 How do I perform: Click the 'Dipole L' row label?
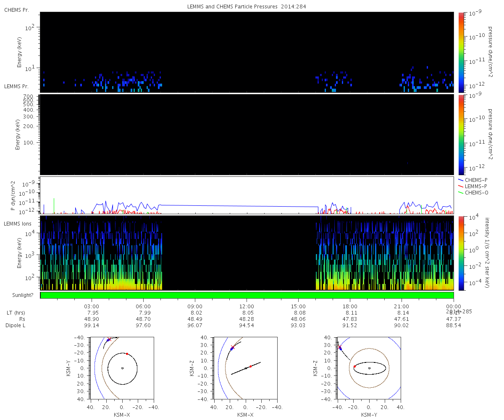pos(15,325)
